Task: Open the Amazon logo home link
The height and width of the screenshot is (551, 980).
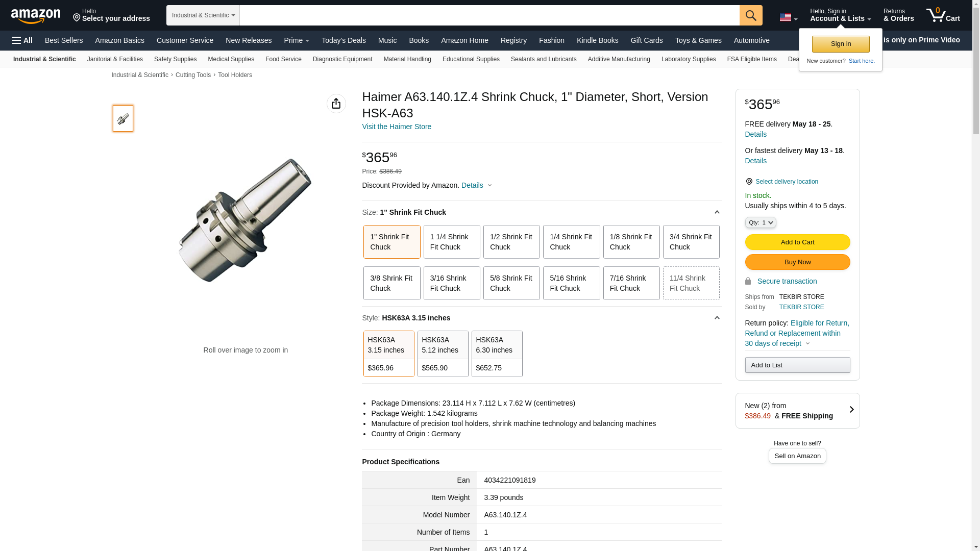Action: tap(36, 16)
